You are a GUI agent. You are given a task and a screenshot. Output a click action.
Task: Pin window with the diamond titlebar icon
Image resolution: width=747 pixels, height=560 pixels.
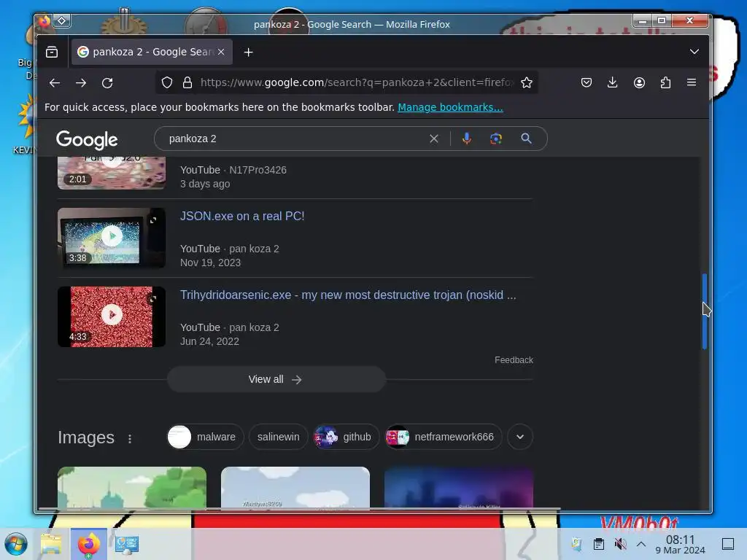coord(62,21)
